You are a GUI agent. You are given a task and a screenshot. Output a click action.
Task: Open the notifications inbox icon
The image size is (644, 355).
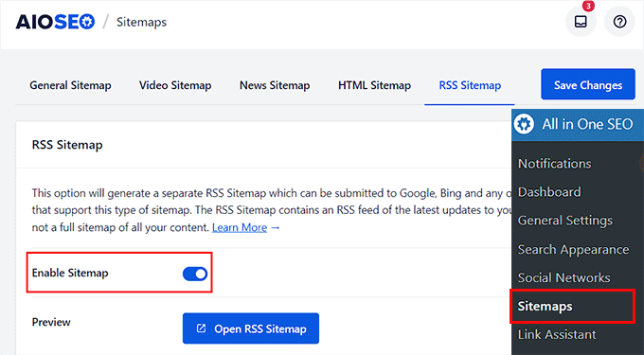click(581, 22)
